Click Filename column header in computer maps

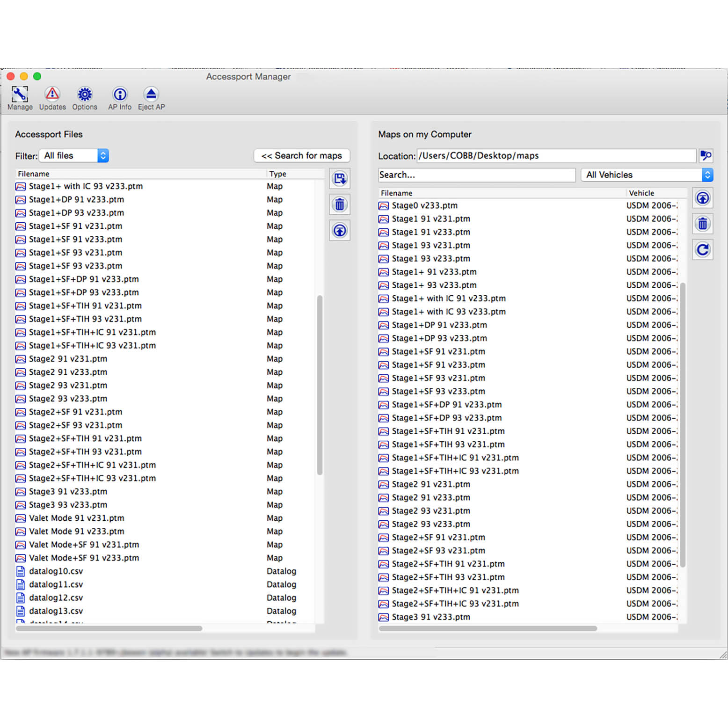click(x=502, y=193)
